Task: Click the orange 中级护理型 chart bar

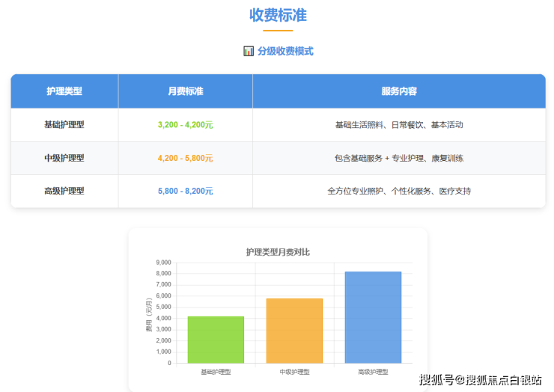Action: click(x=294, y=331)
